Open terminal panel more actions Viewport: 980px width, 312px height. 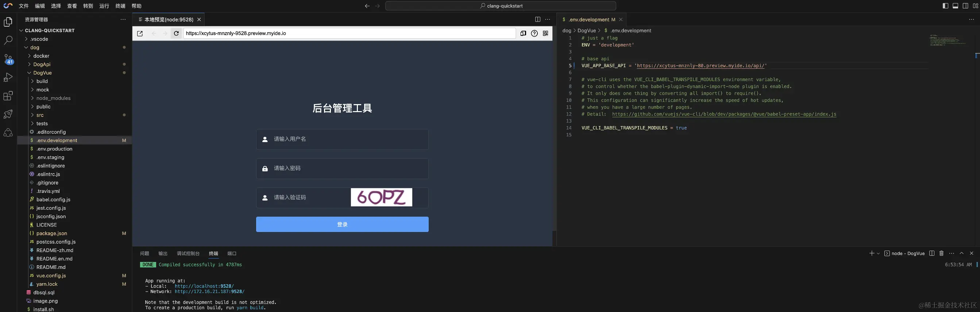coord(952,253)
